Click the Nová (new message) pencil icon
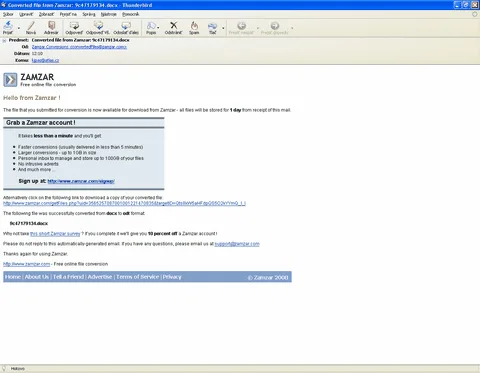480x373 pixels. click(31, 25)
